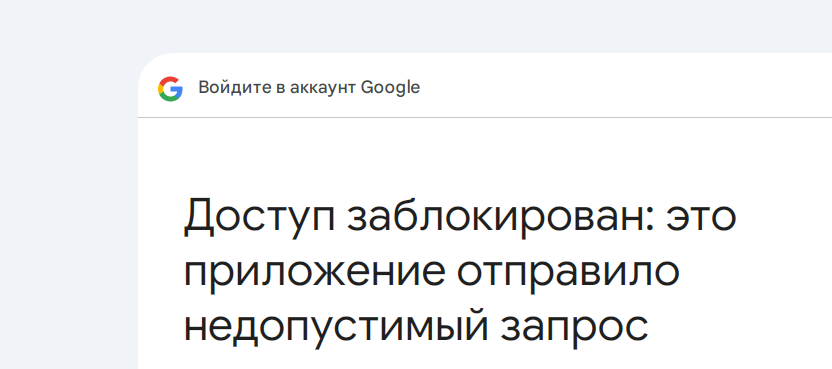Click the heading word "недопустимый"
This screenshot has width=832, height=369.
tap(336, 328)
